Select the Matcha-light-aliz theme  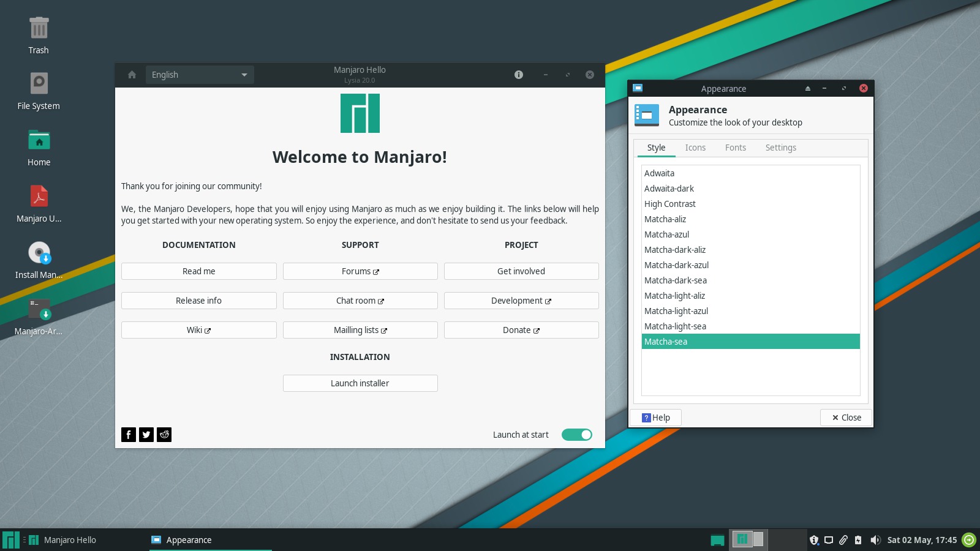pos(751,296)
